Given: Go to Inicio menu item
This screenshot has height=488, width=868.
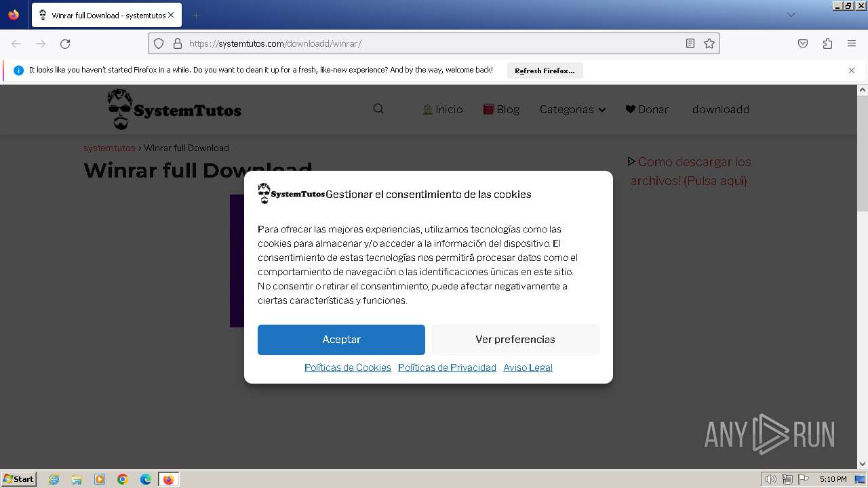Looking at the screenshot, I should pos(443,109).
